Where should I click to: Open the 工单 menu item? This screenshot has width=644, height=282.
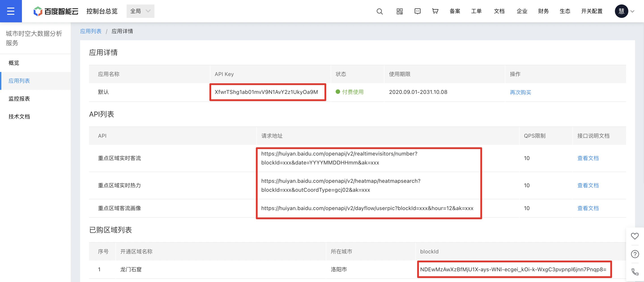click(x=476, y=11)
